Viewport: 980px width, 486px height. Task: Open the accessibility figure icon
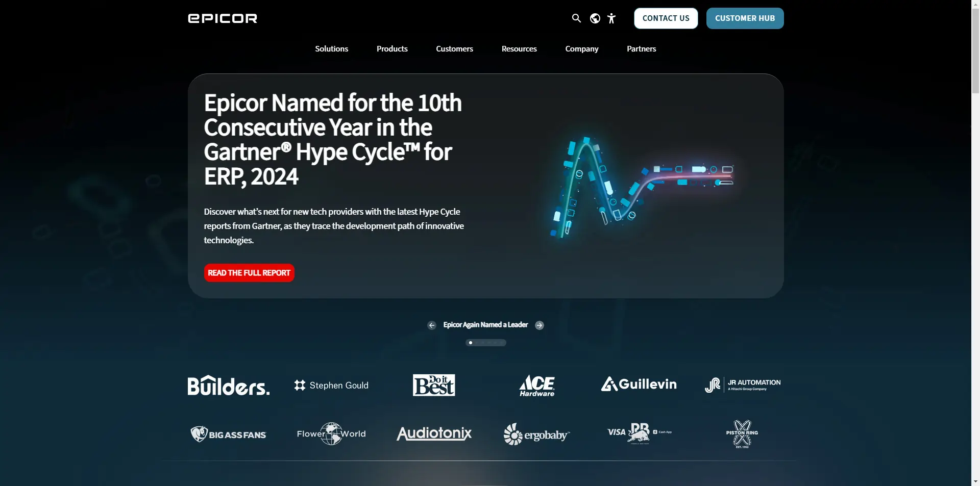[x=611, y=18]
